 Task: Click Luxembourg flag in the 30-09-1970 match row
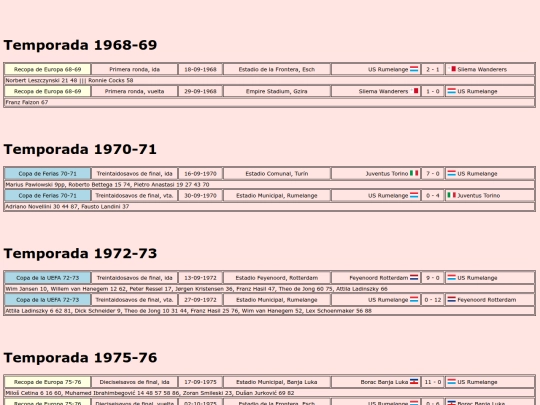tap(414, 195)
